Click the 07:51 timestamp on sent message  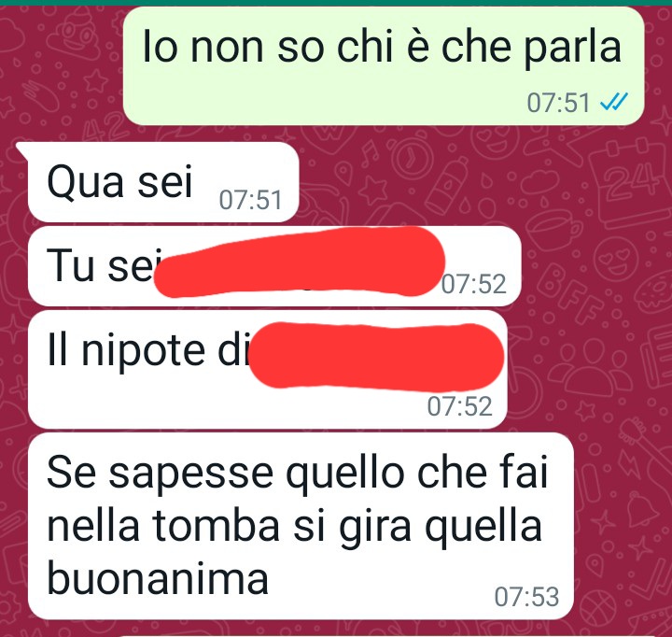pyautogui.click(x=558, y=103)
